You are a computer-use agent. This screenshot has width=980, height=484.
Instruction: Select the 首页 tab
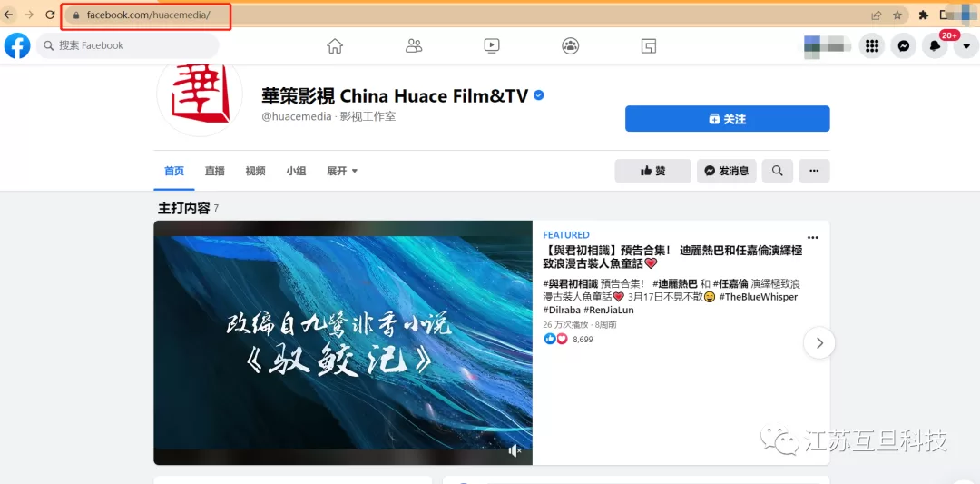[174, 171]
